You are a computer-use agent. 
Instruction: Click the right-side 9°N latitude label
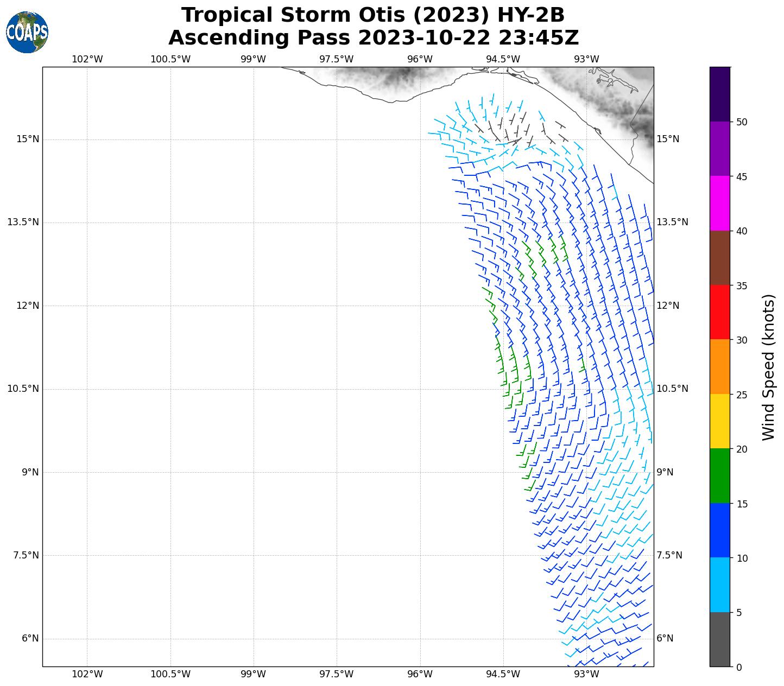(x=665, y=472)
